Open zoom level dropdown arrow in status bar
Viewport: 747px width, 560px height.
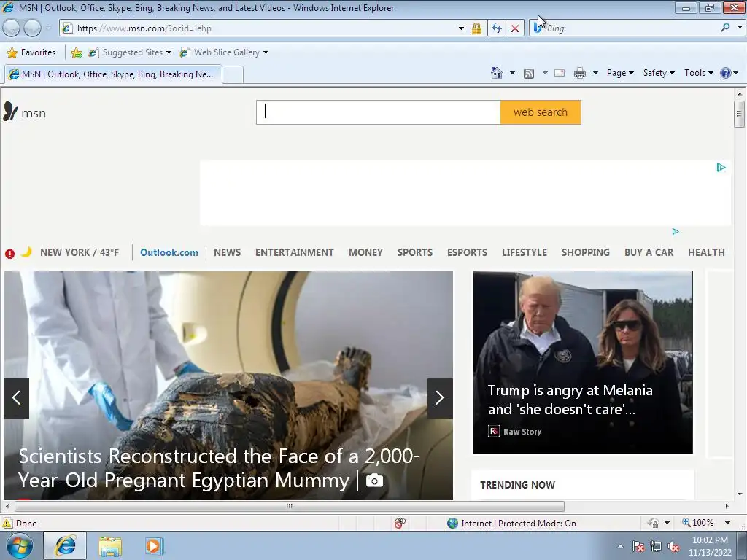727,523
